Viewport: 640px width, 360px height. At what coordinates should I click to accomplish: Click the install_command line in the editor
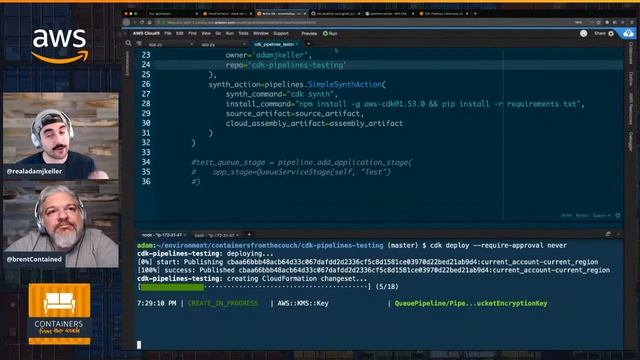click(x=405, y=104)
